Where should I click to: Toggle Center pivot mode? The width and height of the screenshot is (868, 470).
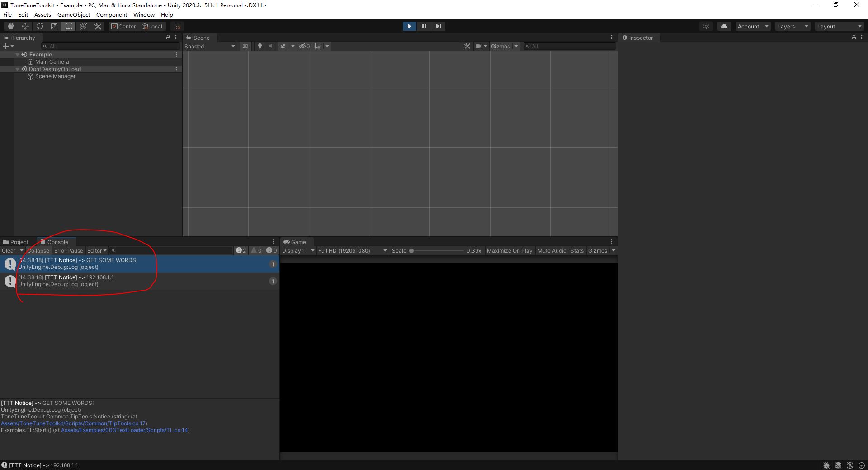point(123,26)
